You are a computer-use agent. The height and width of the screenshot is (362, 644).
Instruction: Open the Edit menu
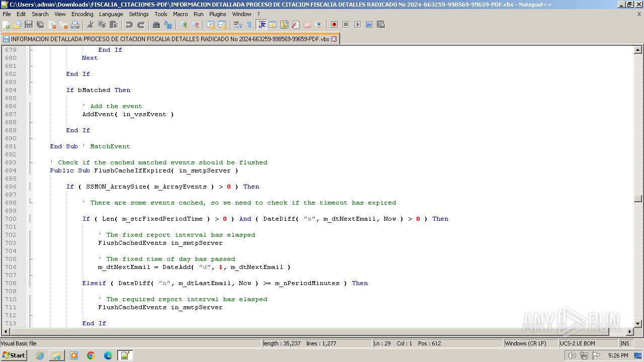coord(21,14)
